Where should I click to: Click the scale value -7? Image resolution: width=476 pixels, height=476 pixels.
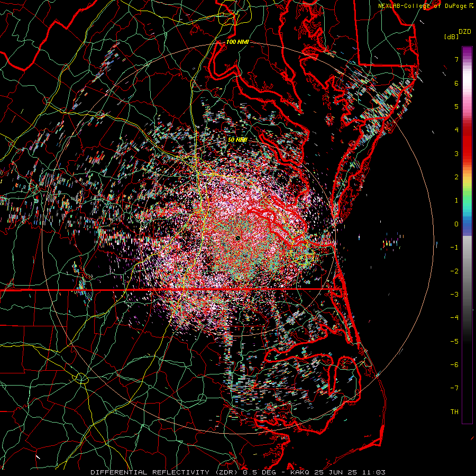coord(454,388)
